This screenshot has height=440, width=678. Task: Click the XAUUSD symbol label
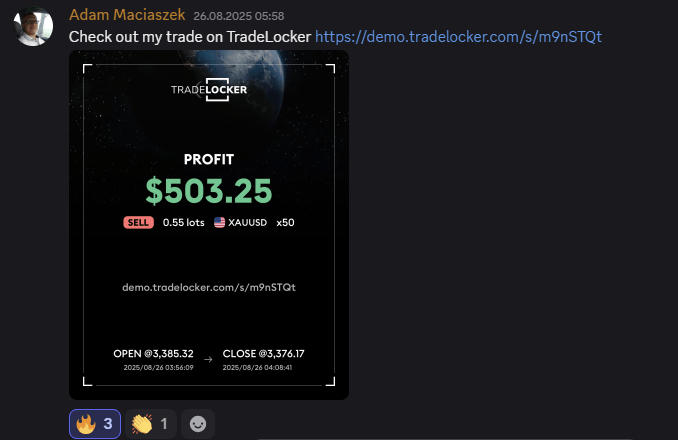click(247, 223)
